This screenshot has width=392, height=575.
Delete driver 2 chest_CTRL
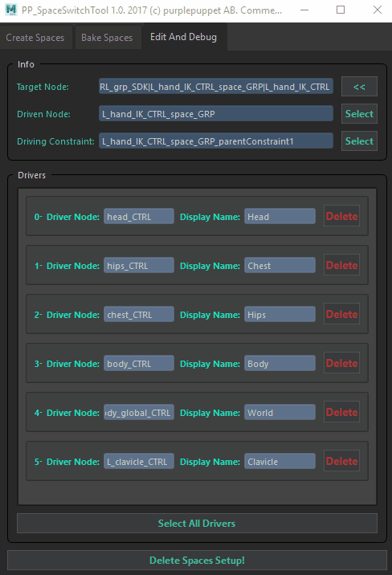341,314
